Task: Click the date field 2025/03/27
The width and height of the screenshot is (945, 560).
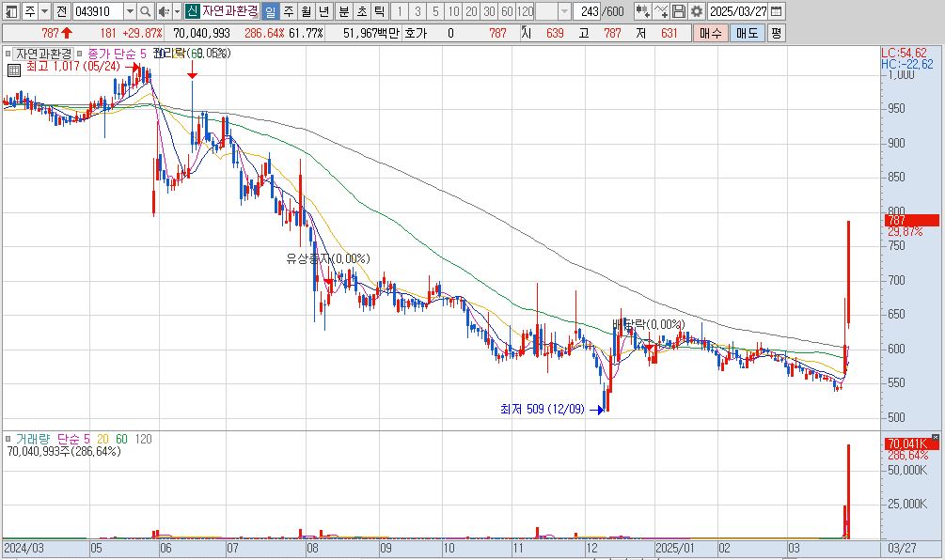Action: click(x=738, y=11)
